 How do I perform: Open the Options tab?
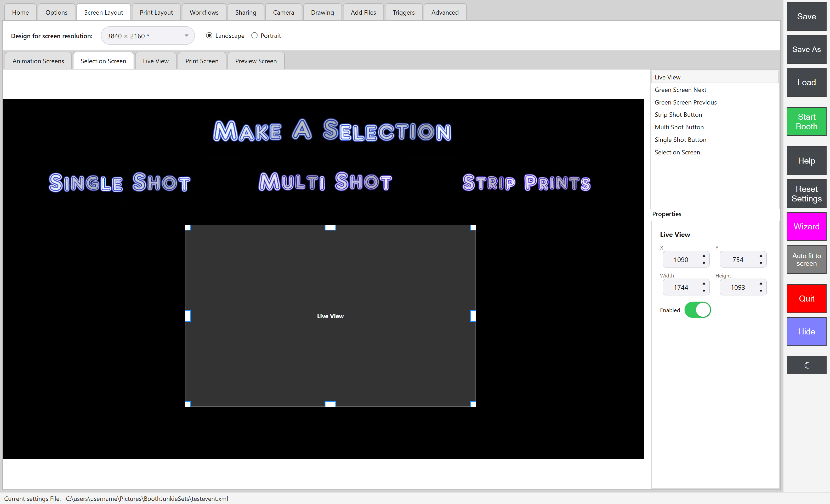(x=56, y=13)
